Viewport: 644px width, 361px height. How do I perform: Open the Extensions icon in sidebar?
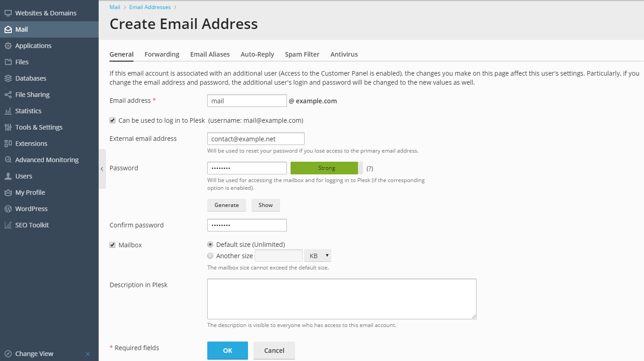(x=8, y=144)
